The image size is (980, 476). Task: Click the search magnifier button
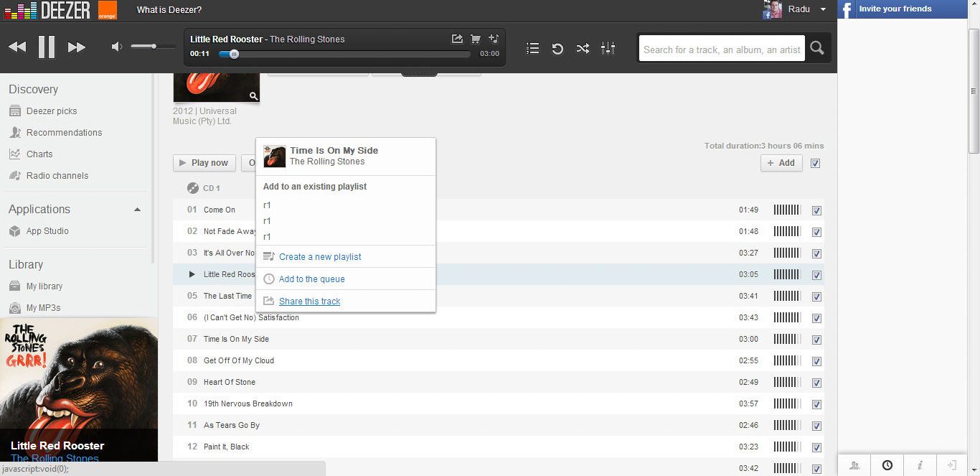point(816,49)
